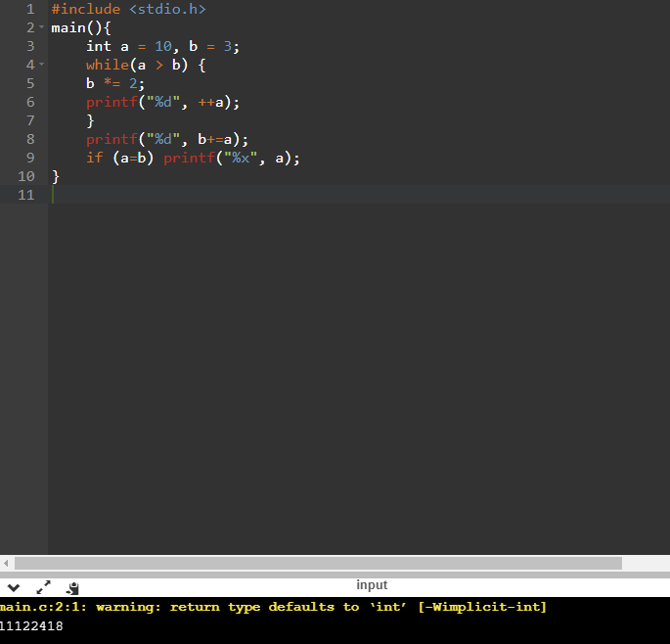Screen dimensions: 670x644
Task: Click line number 11 in gutter
Action: click(26, 195)
